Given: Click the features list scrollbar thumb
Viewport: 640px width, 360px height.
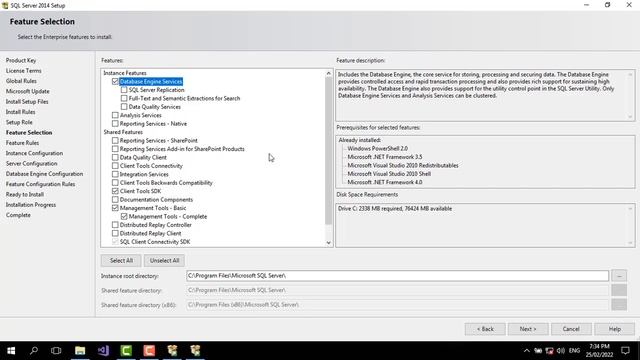Looking at the screenshot, I should tap(329, 151).
